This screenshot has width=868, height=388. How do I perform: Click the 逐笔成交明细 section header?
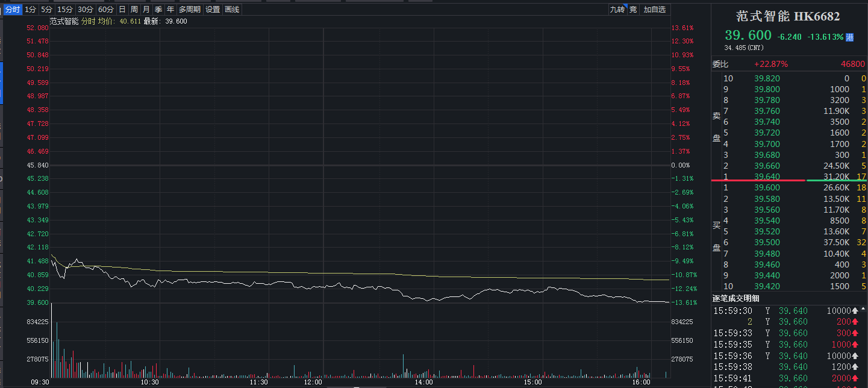click(736, 298)
